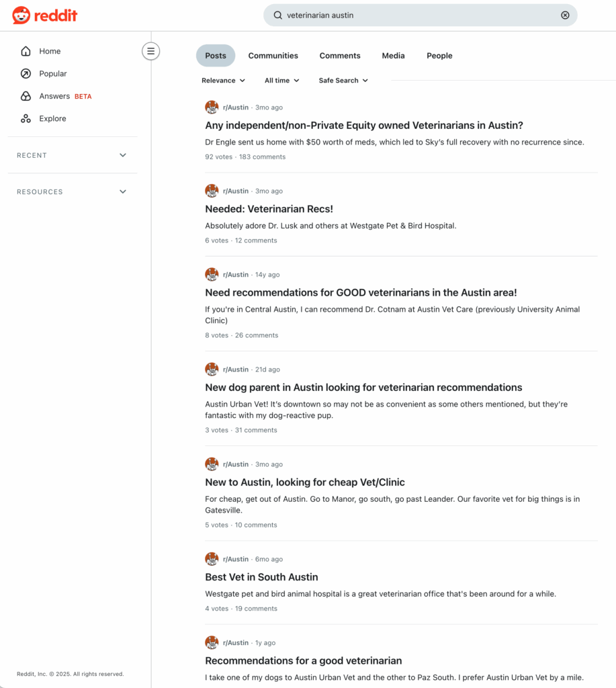Select the Home icon in the sidebar
Viewport: 616px width, 688px height.
coord(27,50)
